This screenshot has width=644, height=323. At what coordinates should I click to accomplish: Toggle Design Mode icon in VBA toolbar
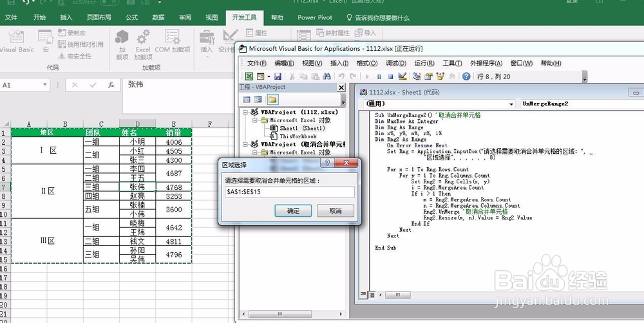tap(402, 77)
